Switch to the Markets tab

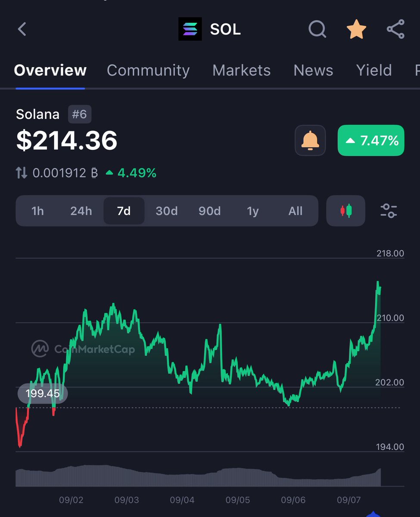coord(242,70)
